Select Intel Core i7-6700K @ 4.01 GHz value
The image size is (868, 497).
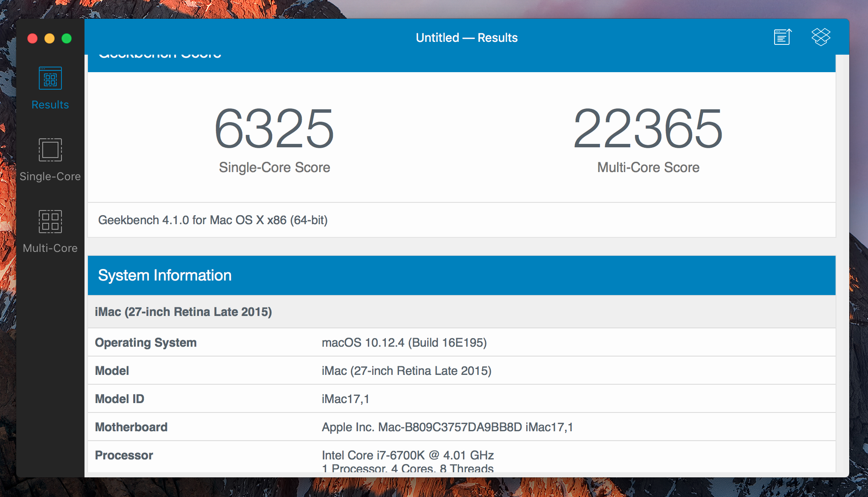[x=408, y=455]
